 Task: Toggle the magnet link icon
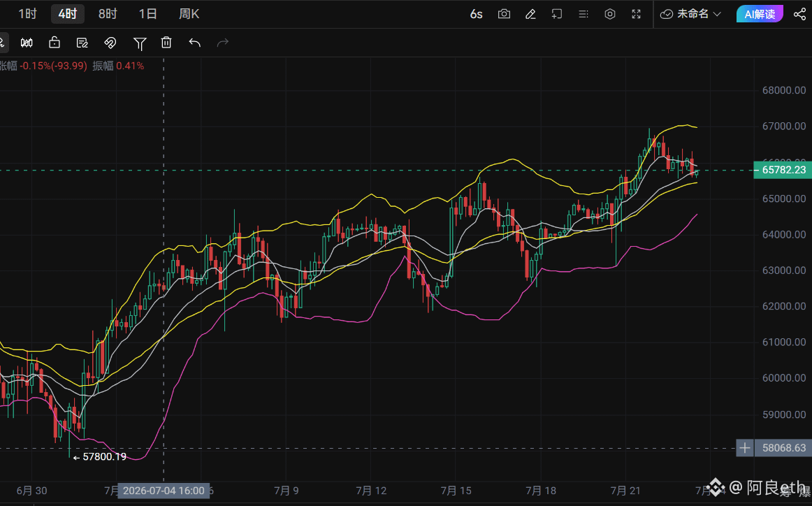click(110, 43)
